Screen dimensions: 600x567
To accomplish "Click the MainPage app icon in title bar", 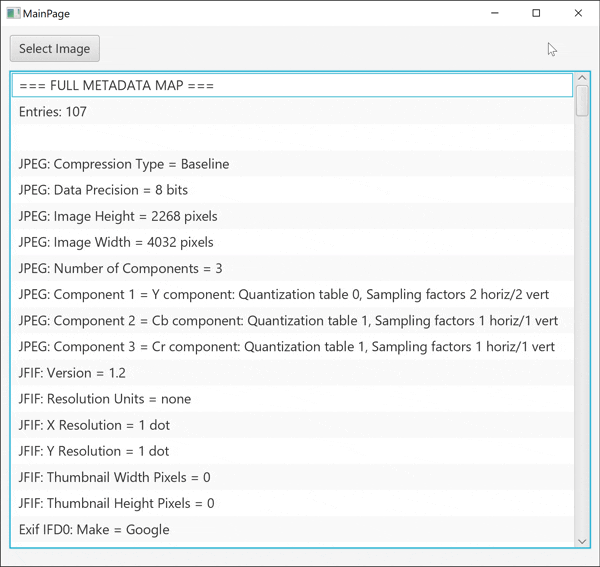I will coord(13,13).
